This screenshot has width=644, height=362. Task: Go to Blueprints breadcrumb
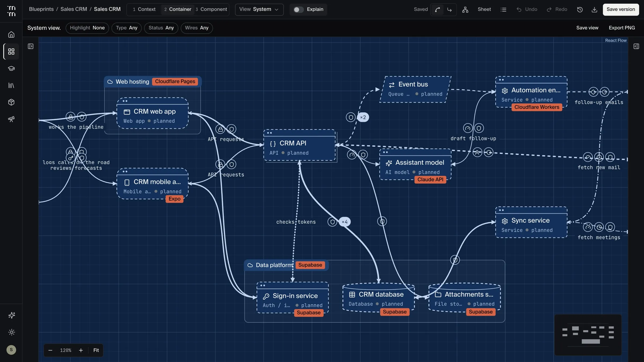(41, 9)
